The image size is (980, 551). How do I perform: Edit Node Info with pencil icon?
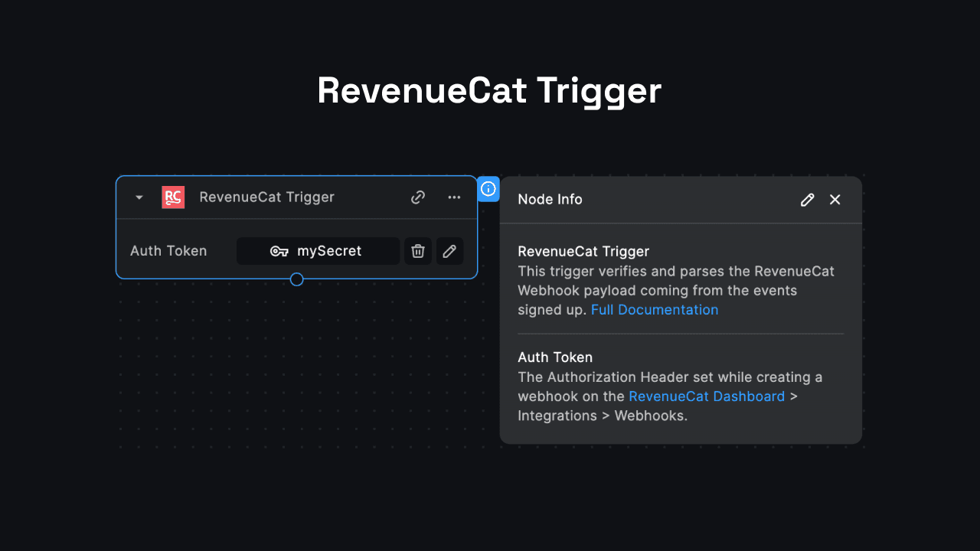coord(807,200)
